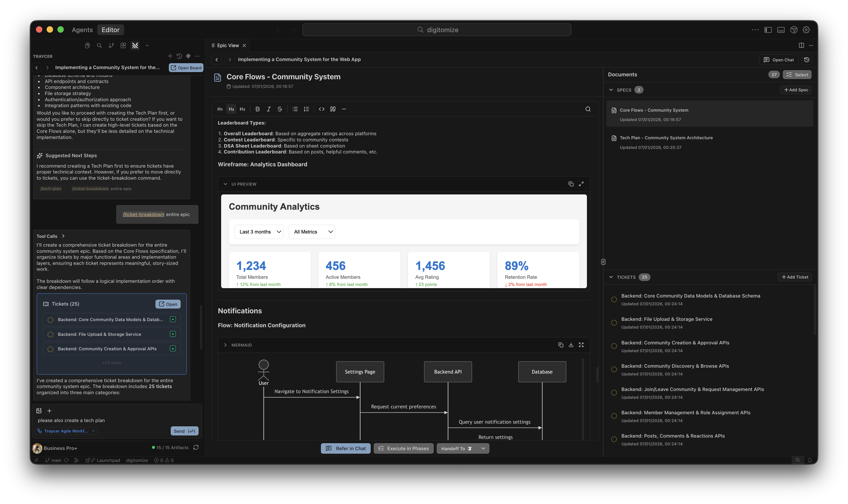Viewport: 848px width, 504px height.
Task: Collapse the TICKETS section
Action: 611,277
